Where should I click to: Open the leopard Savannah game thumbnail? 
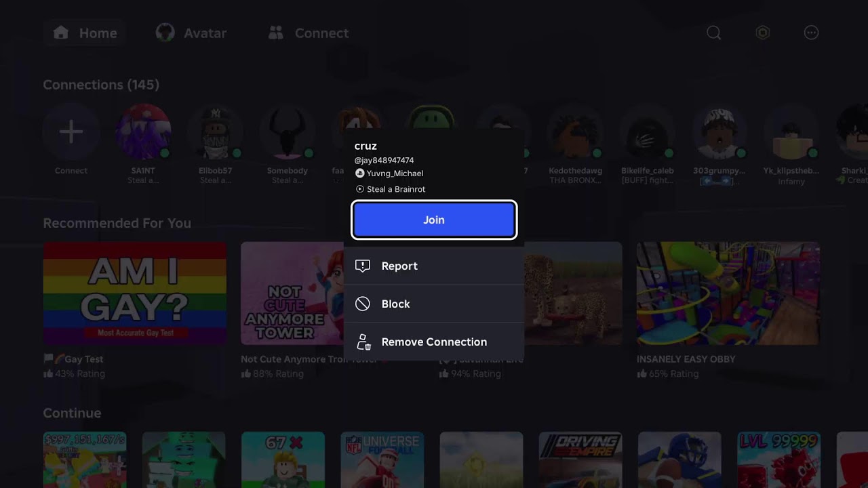coord(573,293)
